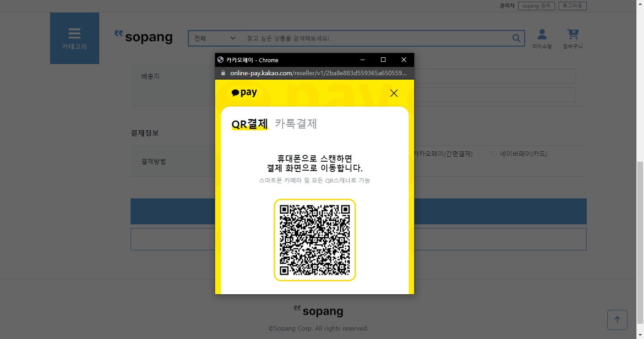Expand the 전체 search category dropdown
Image resolution: width=644 pixels, height=339 pixels.
click(215, 39)
